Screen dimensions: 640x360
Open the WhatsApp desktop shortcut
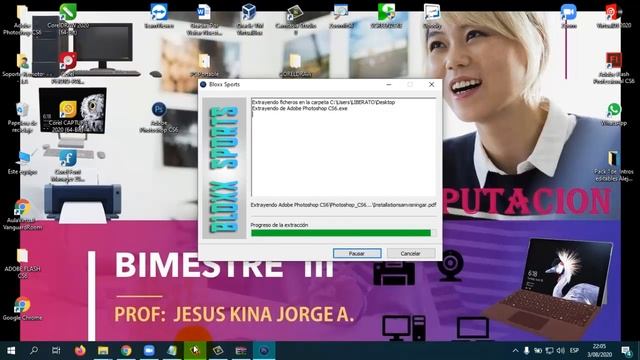pos(613,115)
